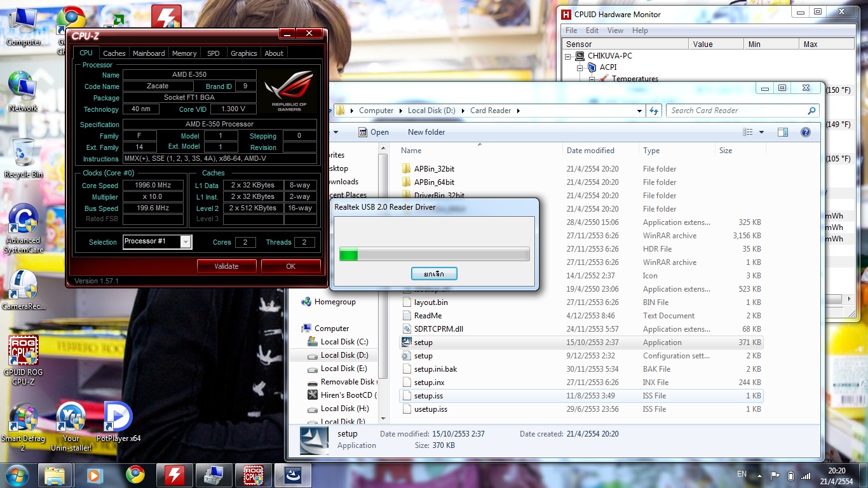This screenshot has width=868, height=488.
Task: Switch to the Mainboard tab in CPU-Z
Action: (149, 53)
